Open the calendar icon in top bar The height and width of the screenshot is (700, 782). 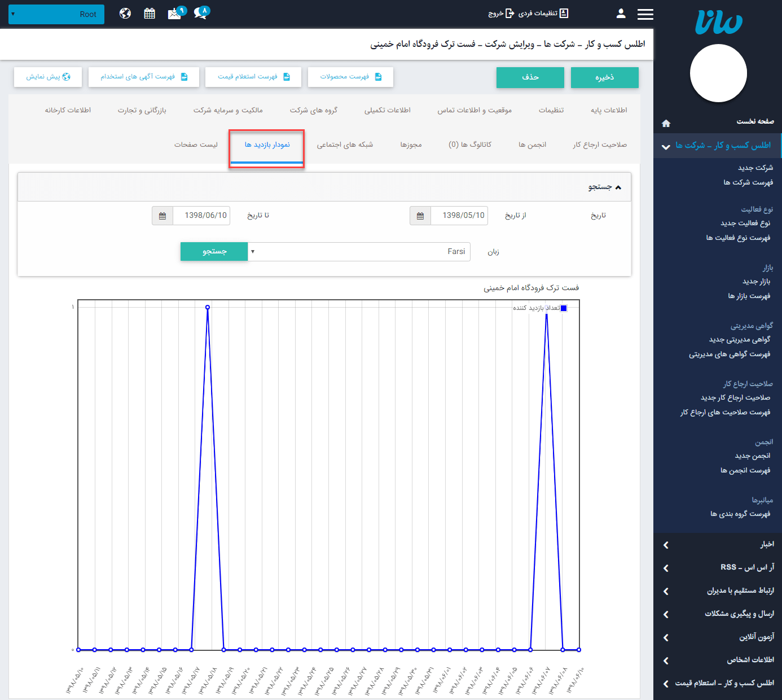tap(150, 14)
